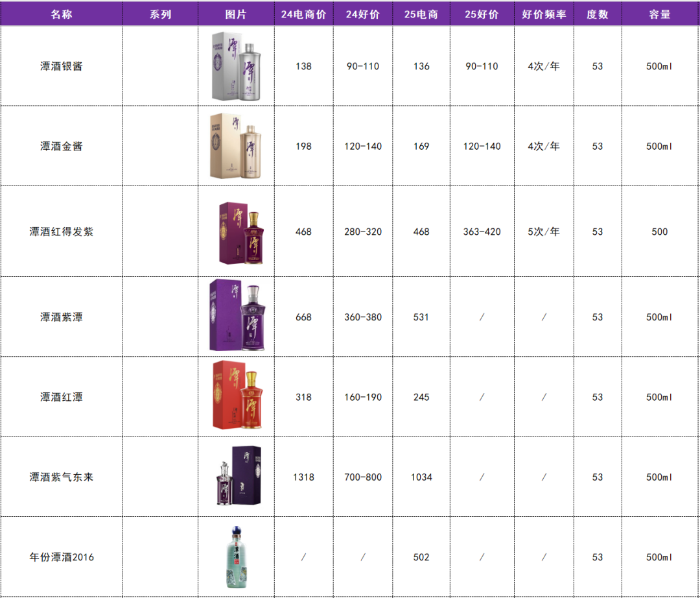Click the 5次/年 frequency cell
The height and width of the screenshot is (598, 700).
[544, 232]
